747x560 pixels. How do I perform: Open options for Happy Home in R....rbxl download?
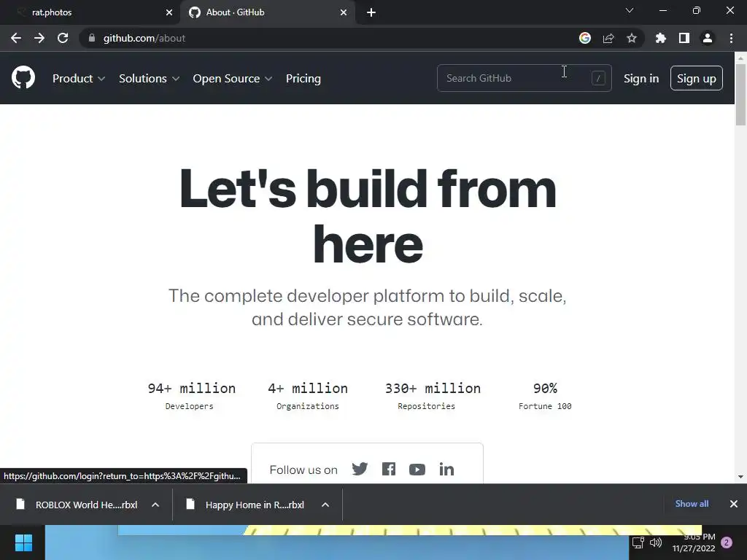click(325, 505)
